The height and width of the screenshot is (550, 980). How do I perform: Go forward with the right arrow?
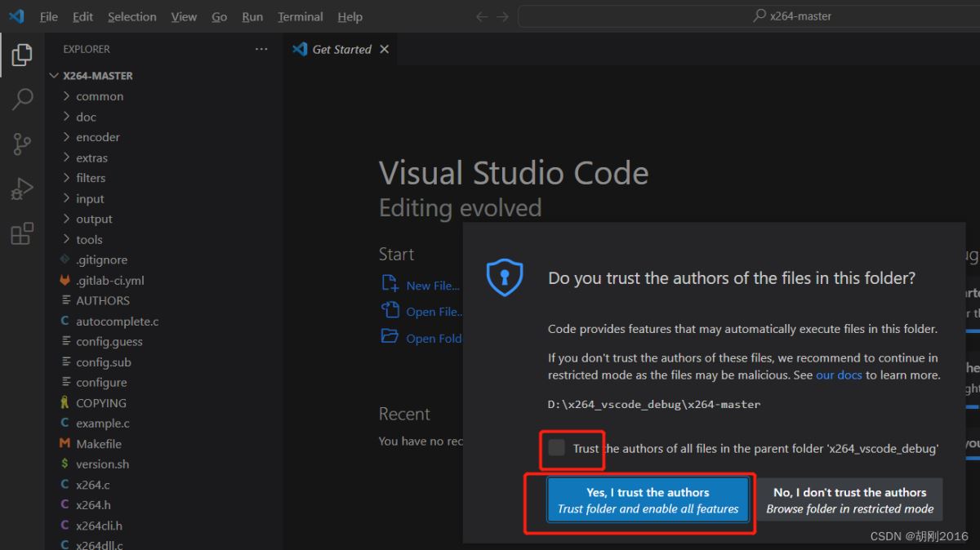502,16
